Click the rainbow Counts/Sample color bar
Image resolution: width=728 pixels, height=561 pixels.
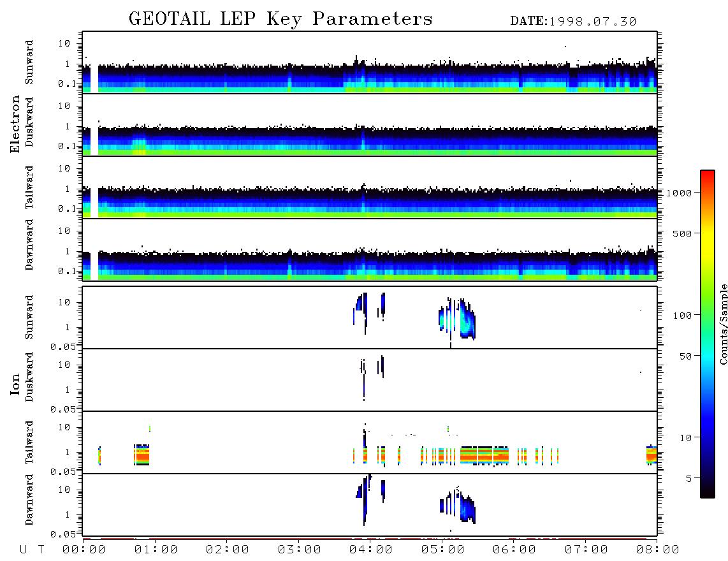click(708, 334)
